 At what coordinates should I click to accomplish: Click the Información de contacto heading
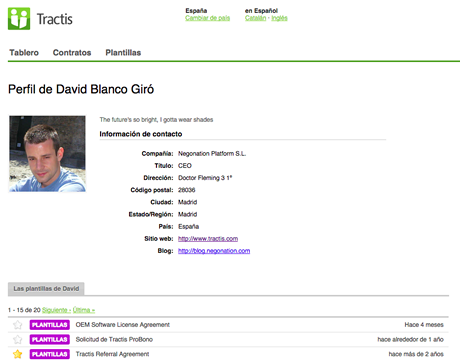(x=141, y=134)
